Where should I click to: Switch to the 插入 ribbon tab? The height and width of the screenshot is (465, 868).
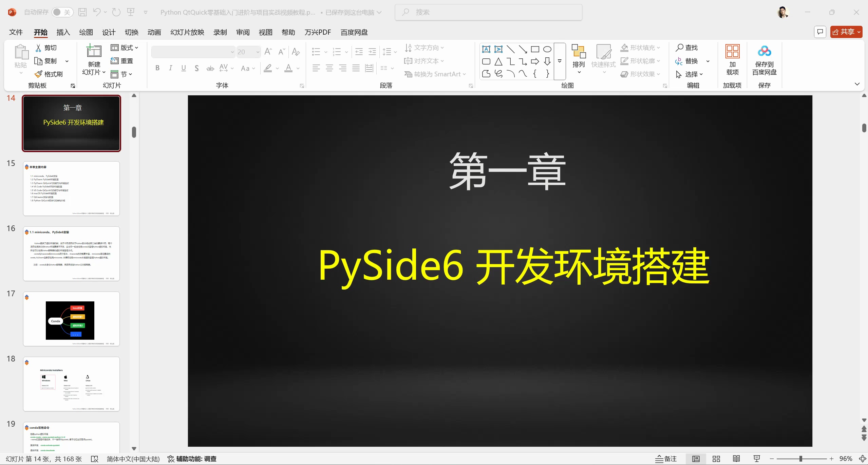click(62, 32)
